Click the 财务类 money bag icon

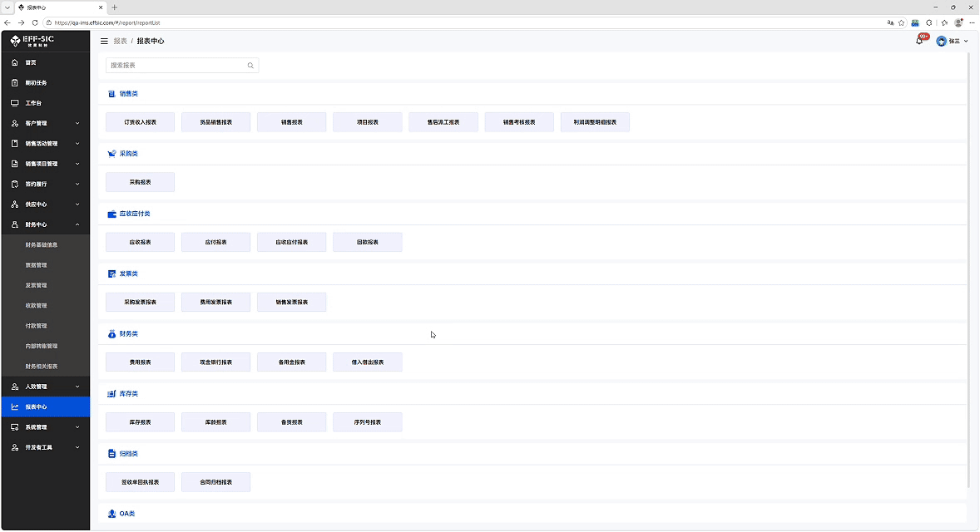(x=111, y=334)
